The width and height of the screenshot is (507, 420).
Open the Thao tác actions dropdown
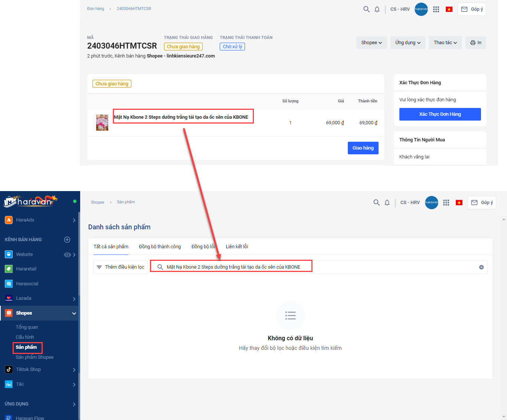445,43
